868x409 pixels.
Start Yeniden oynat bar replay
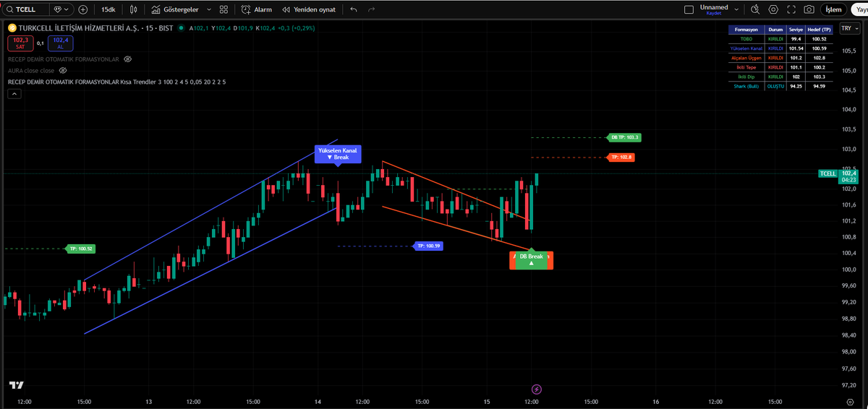click(309, 9)
